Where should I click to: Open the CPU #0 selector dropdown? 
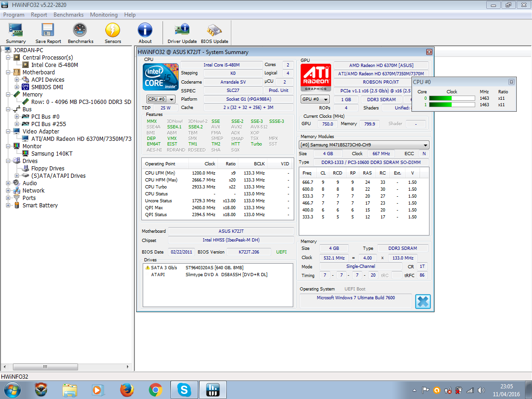click(x=161, y=99)
